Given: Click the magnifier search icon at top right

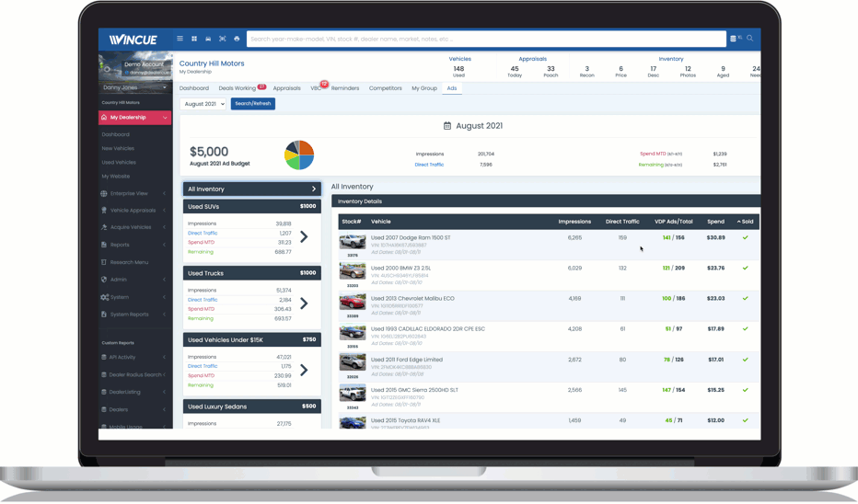Looking at the screenshot, I should pyautogui.click(x=749, y=39).
